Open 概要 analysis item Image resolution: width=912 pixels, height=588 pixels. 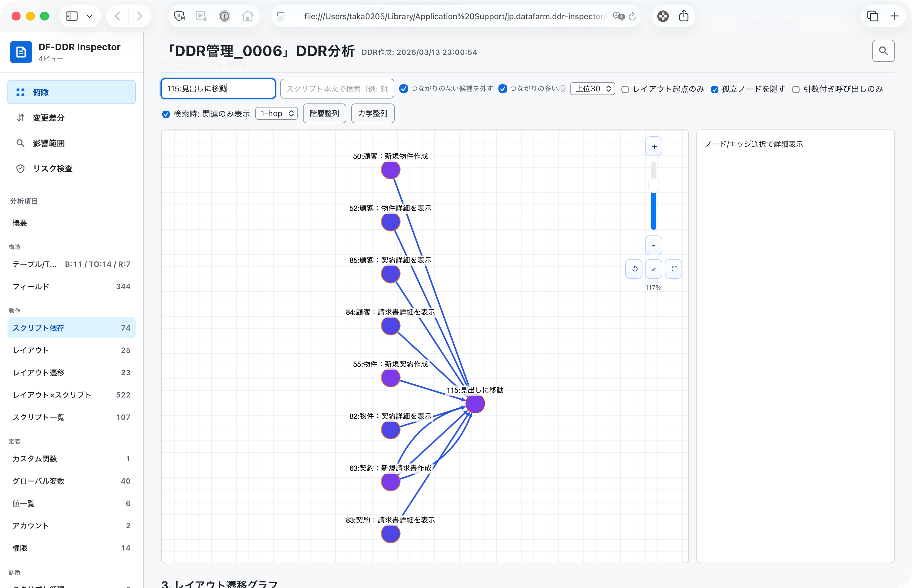pyautogui.click(x=71, y=223)
